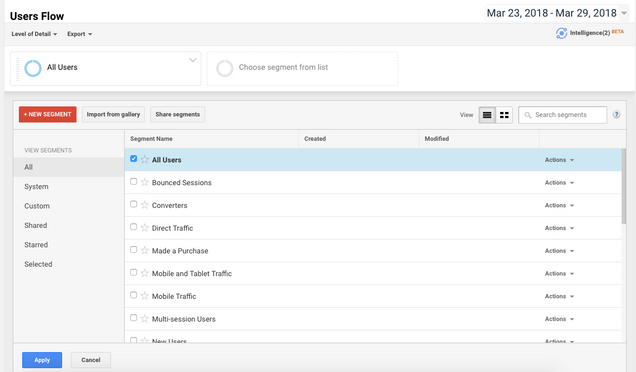Apply the selected segments
The width and height of the screenshot is (636, 372).
point(42,360)
